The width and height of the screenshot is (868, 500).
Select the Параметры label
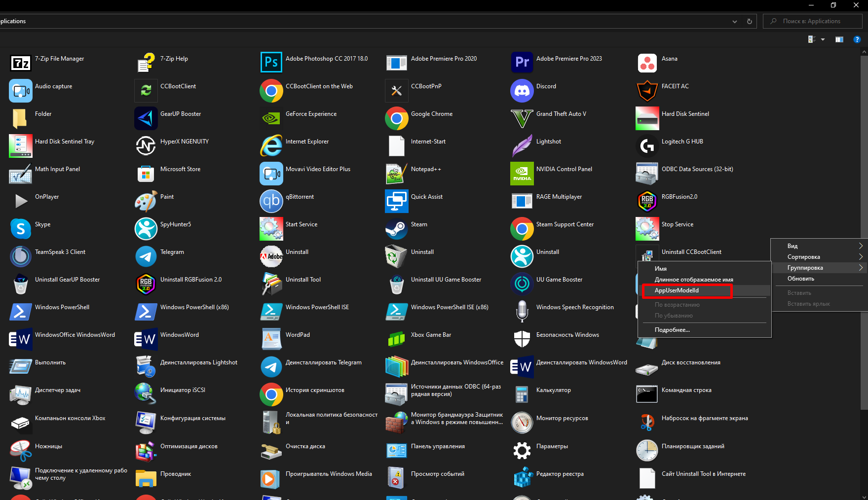[x=552, y=446]
